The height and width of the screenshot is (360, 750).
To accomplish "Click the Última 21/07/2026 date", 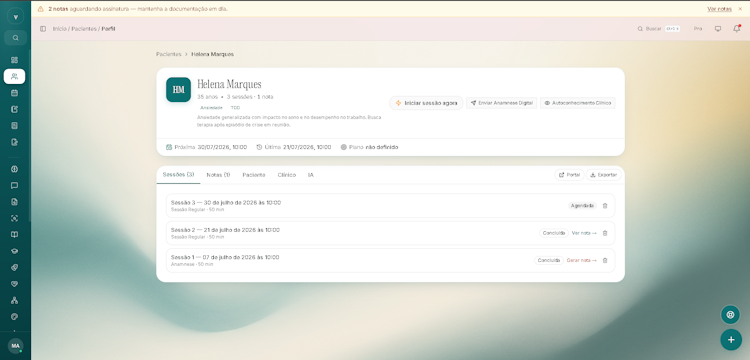I will pyautogui.click(x=294, y=147).
